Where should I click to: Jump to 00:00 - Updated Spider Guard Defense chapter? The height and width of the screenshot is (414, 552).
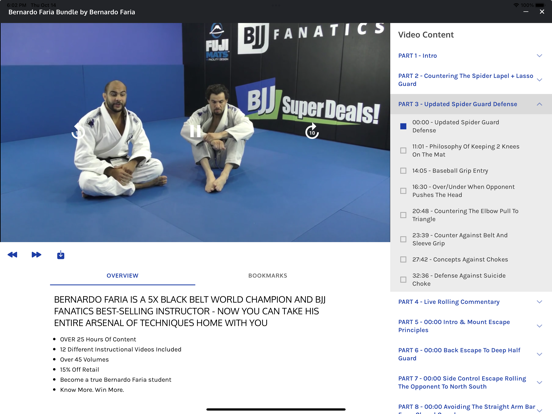[x=456, y=126]
